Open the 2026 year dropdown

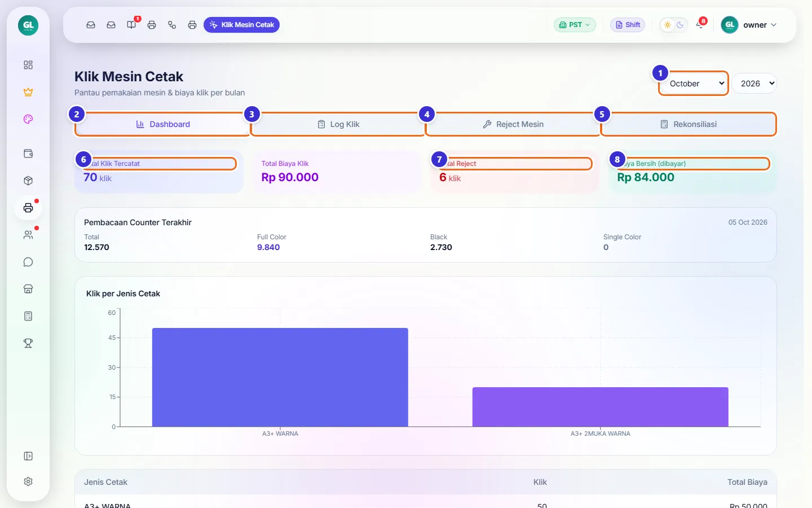coord(754,84)
